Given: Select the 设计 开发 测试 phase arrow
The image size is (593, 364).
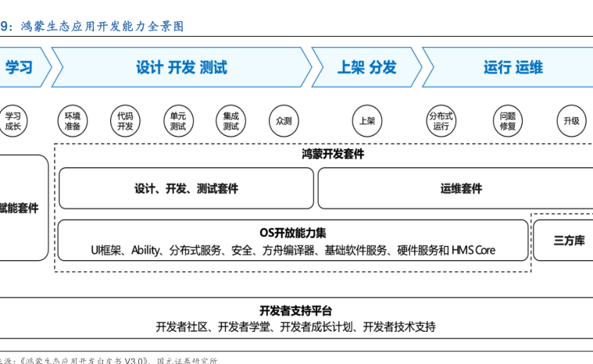Looking at the screenshot, I should (181, 67).
